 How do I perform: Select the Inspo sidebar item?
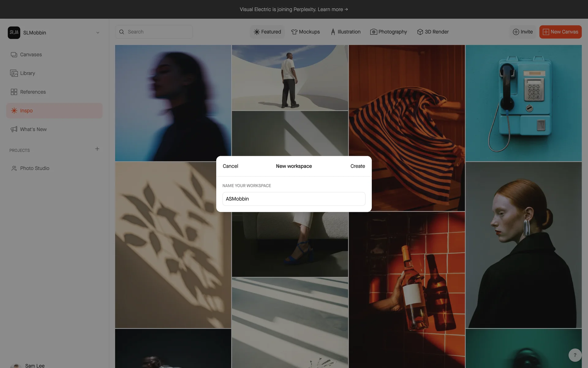(x=26, y=111)
